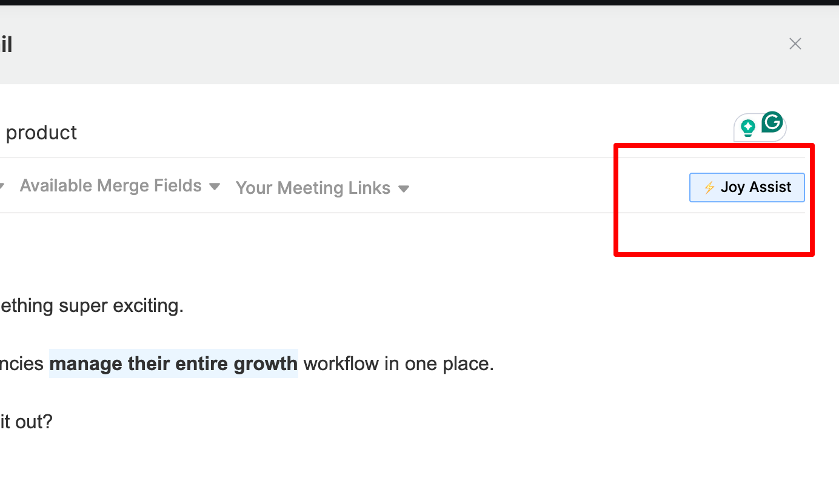The width and height of the screenshot is (839, 504).
Task: Close the email dialog with the X
Action: pos(795,44)
